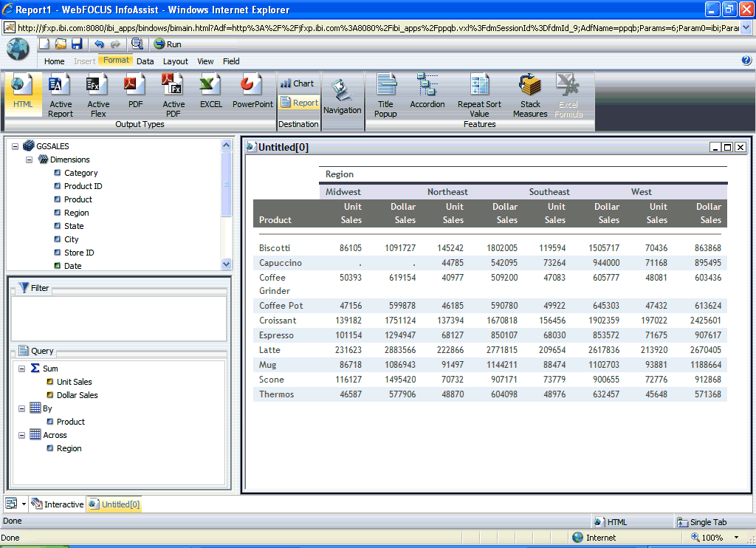The image size is (756, 548).
Task: Select Product under By
Action: (x=70, y=422)
